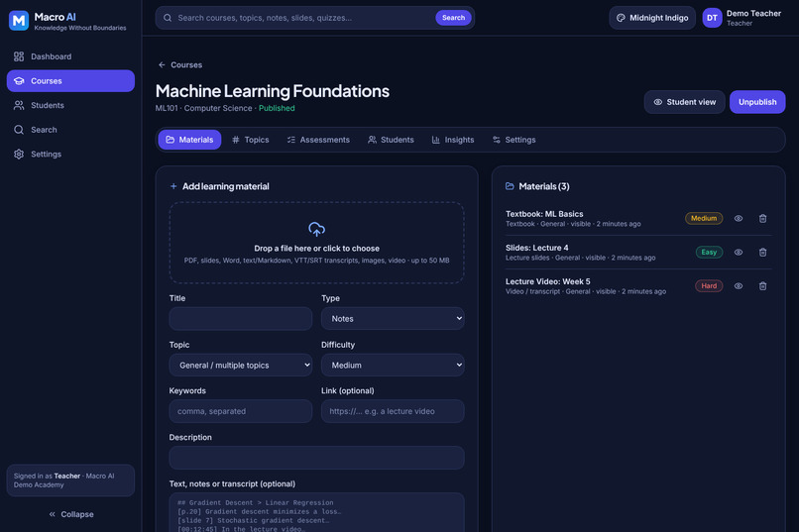Open Students in the sidebar
Screen dimensions: 799x532
point(70,105)
